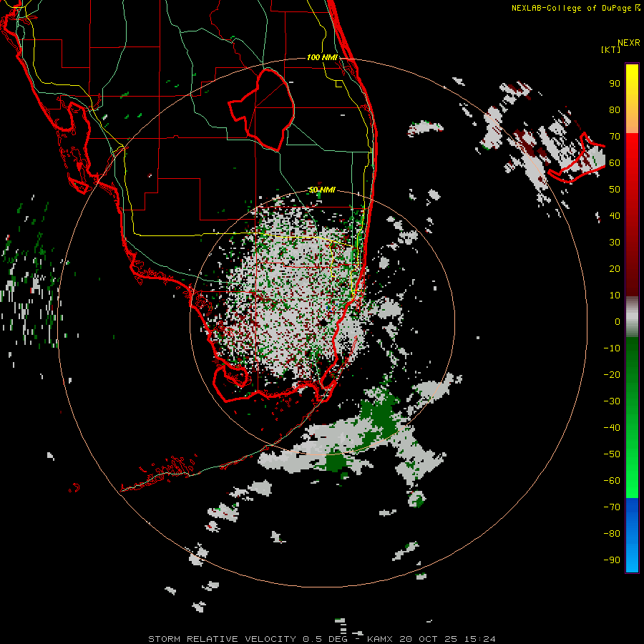Click the 'NEXR' label above color scale
Image resolution: width=644 pixels, height=644 pixels.
(x=629, y=43)
